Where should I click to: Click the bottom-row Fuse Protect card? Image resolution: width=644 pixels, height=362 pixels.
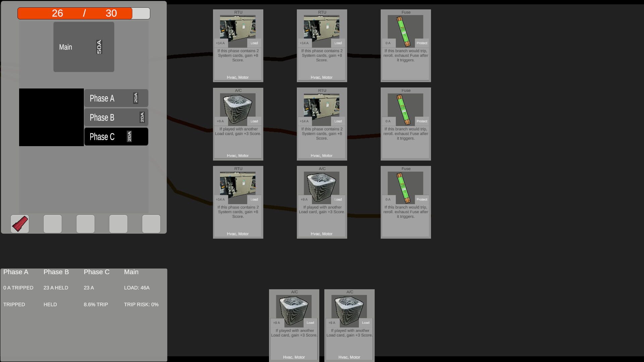(406, 202)
